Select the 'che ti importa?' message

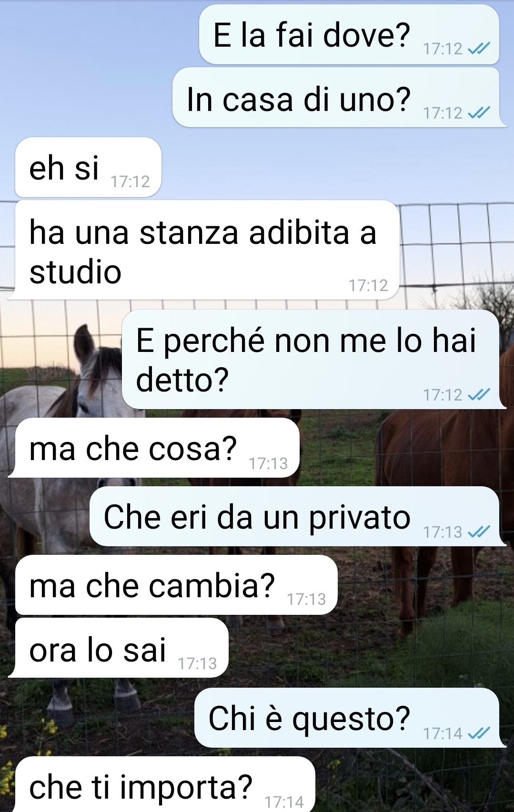(x=165, y=784)
